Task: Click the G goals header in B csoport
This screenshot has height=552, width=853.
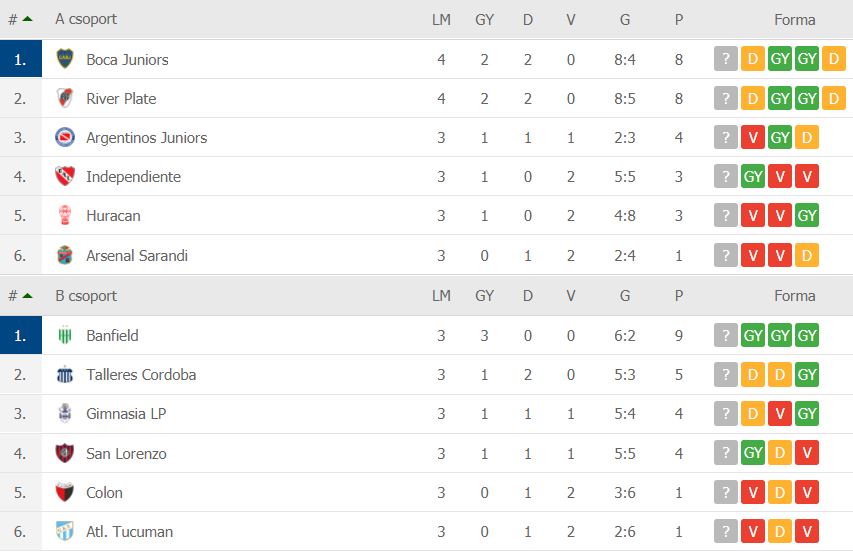Action: click(x=625, y=295)
